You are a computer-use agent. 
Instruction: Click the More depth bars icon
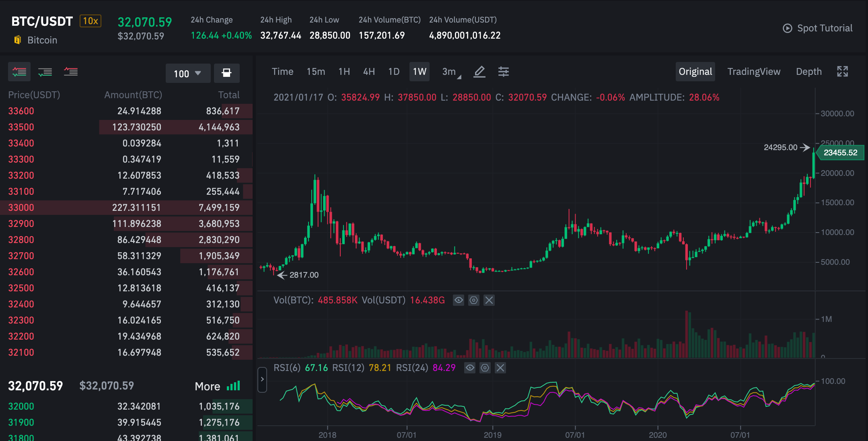[x=233, y=386]
